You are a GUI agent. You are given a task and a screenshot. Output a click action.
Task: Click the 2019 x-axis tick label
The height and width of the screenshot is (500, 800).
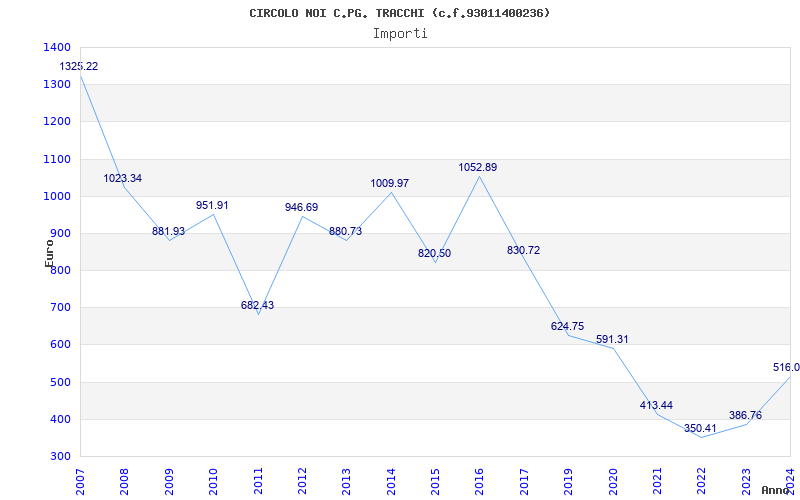coord(568,482)
